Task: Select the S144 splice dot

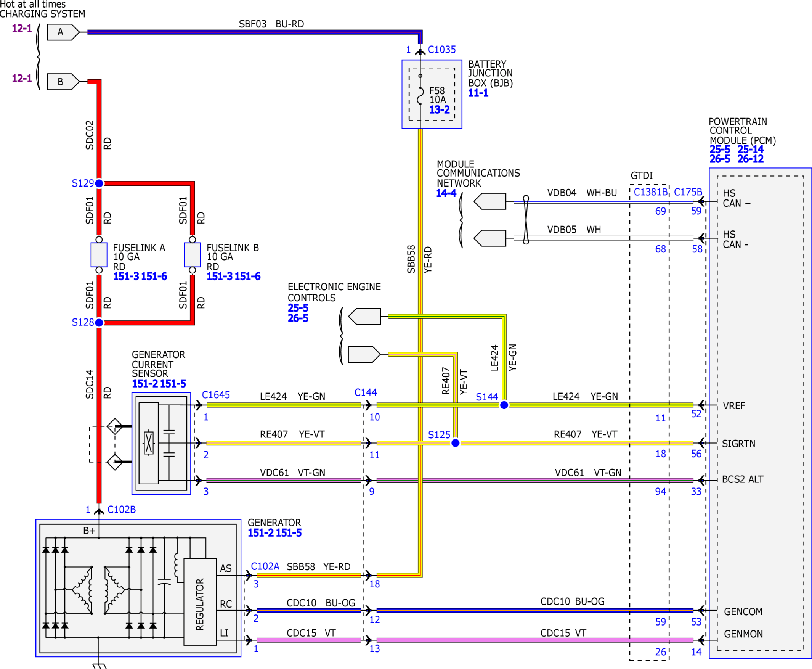Action: coord(504,405)
